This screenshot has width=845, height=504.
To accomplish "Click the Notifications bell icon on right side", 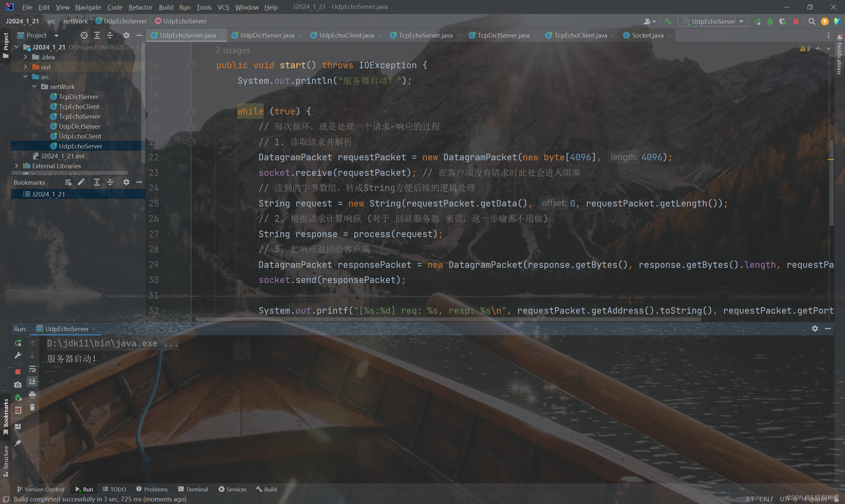I will pos(837,37).
